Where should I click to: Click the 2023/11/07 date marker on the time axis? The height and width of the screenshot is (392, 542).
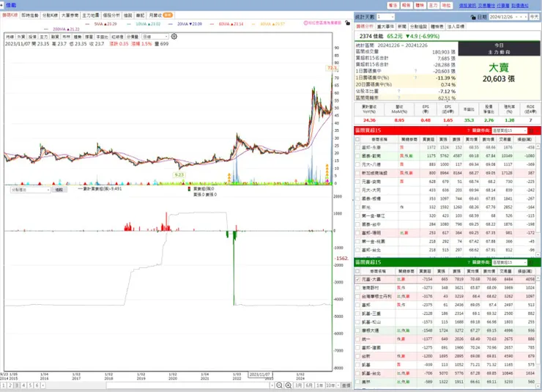(260, 374)
